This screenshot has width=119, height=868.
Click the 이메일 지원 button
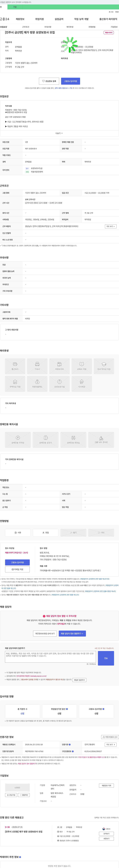pyautogui.click(x=17, y=569)
